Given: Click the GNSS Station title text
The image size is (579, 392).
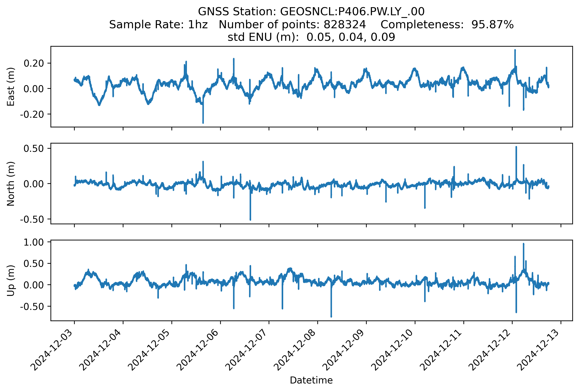Looking at the screenshot, I should click(311, 11).
